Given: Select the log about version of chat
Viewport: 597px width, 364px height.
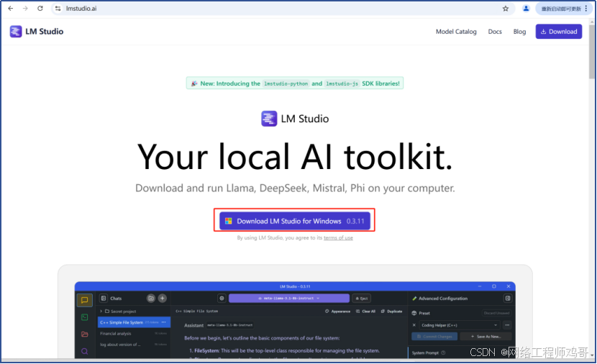Looking at the screenshot, I should click(x=134, y=345).
